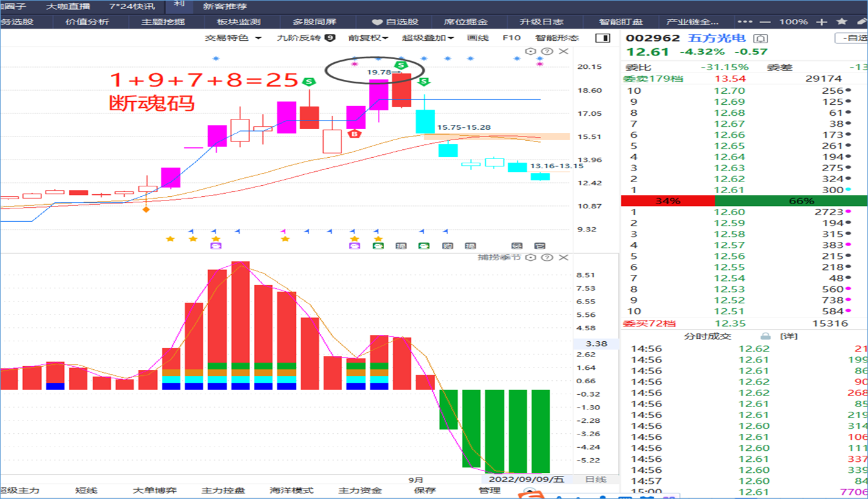
Task: Open settings hexagon icon of main chart
Action: 530,52
